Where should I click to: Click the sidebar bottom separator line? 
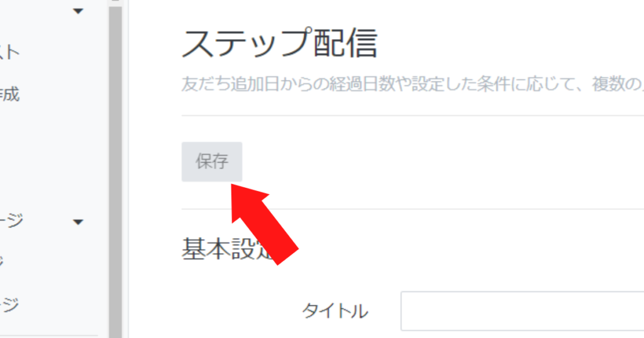tap(49, 336)
